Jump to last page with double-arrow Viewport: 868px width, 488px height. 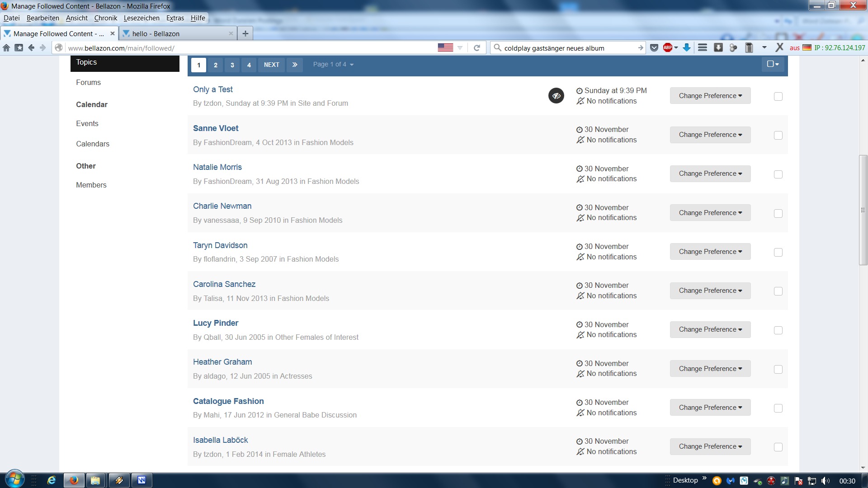click(x=295, y=65)
